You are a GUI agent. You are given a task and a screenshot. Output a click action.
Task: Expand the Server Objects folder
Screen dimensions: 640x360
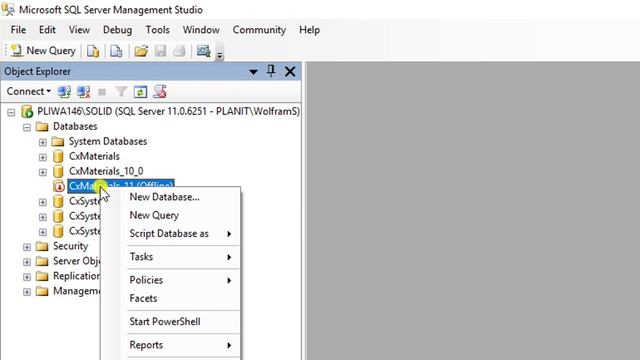click(27, 262)
